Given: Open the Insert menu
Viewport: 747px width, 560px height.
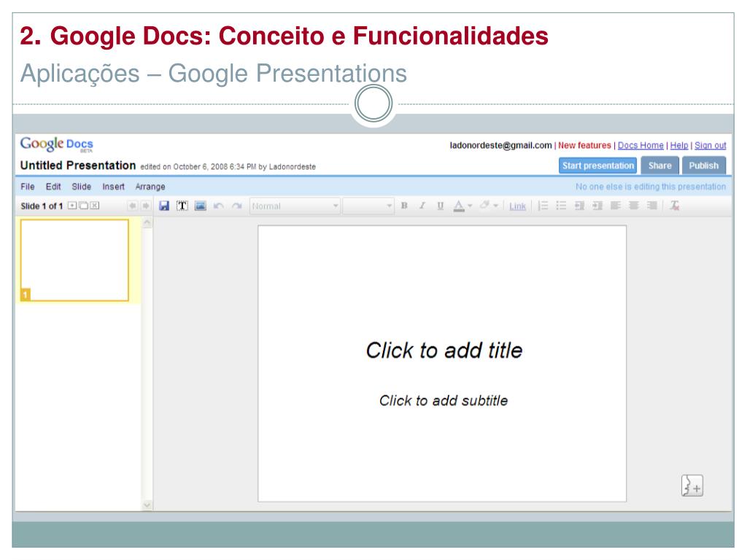Looking at the screenshot, I should (113, 187).
